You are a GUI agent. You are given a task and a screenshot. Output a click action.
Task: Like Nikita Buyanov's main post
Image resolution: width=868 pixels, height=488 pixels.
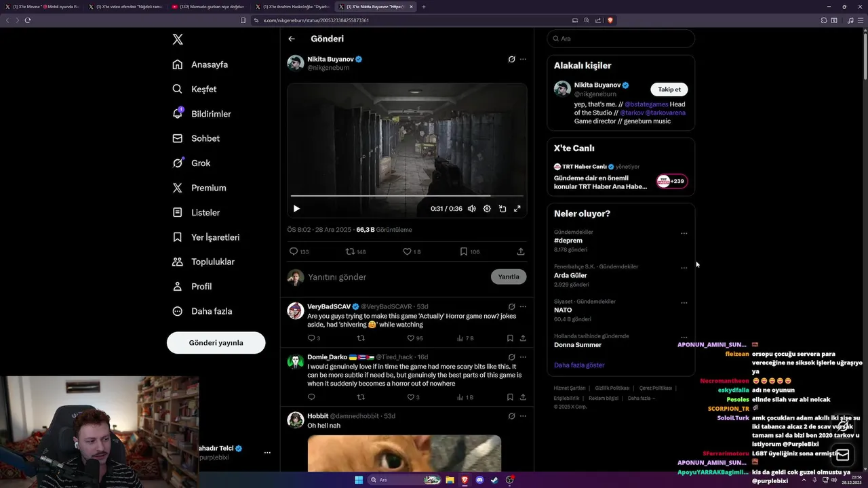tap(412, 251)
